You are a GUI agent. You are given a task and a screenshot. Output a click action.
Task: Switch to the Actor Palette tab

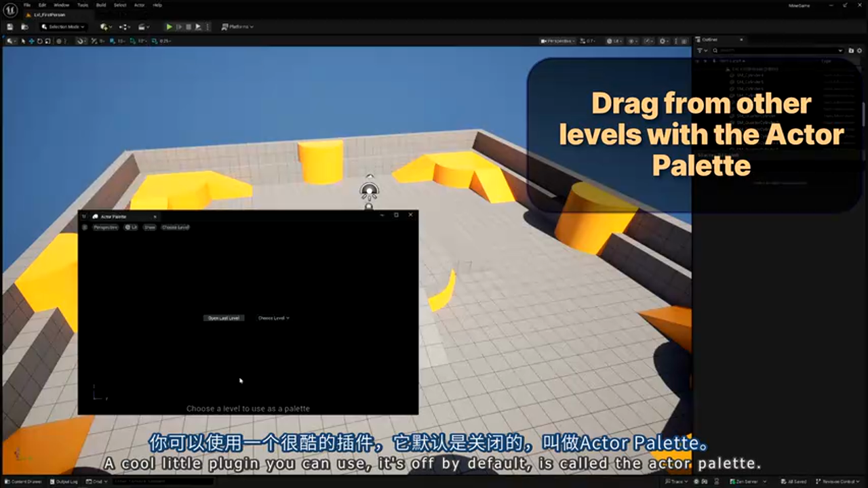113,216
